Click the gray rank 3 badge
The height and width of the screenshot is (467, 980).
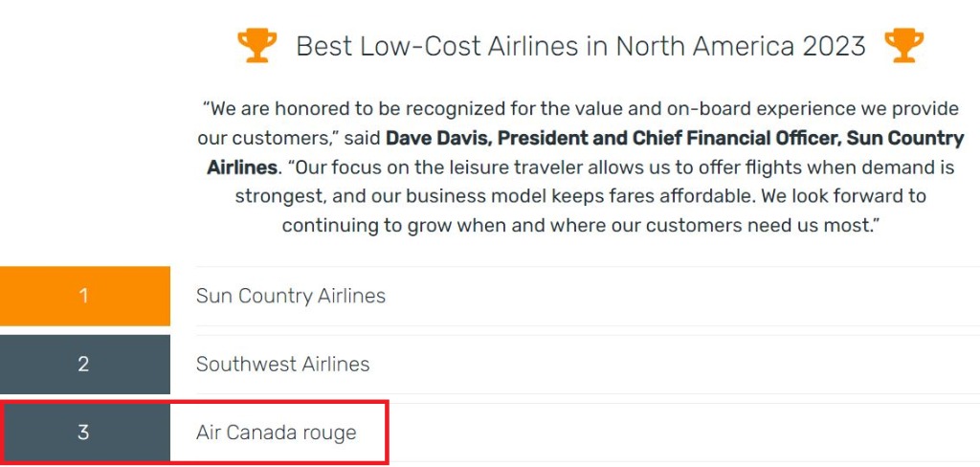84,433
